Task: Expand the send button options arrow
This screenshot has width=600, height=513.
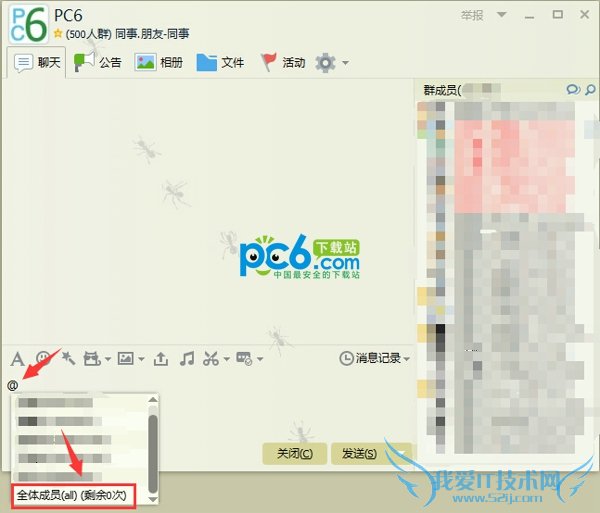Action: coord(401,454)
